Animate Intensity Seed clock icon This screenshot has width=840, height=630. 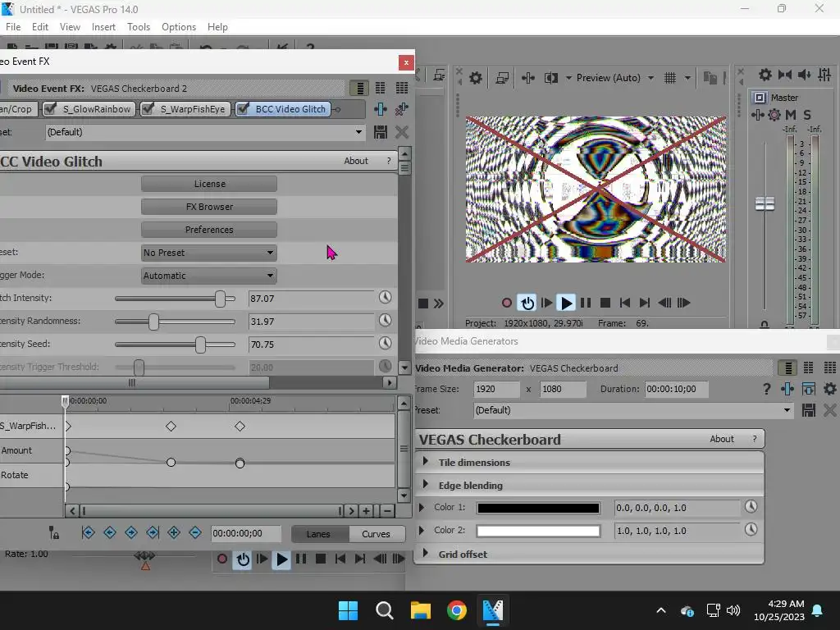(386, 344)
